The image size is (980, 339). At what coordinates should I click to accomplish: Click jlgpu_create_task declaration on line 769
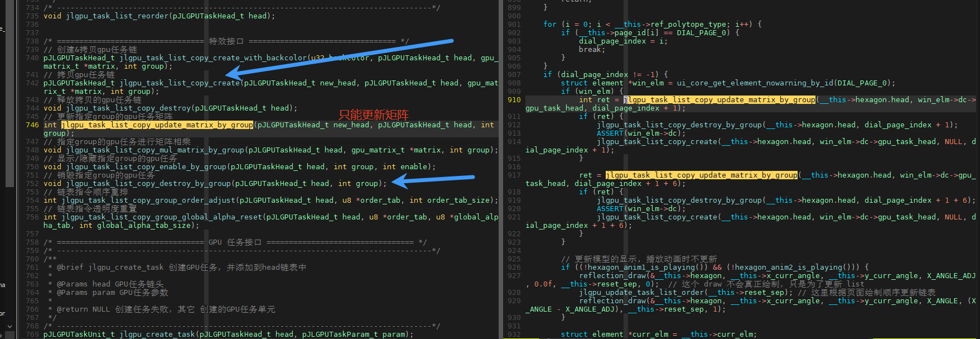point(157,335)
